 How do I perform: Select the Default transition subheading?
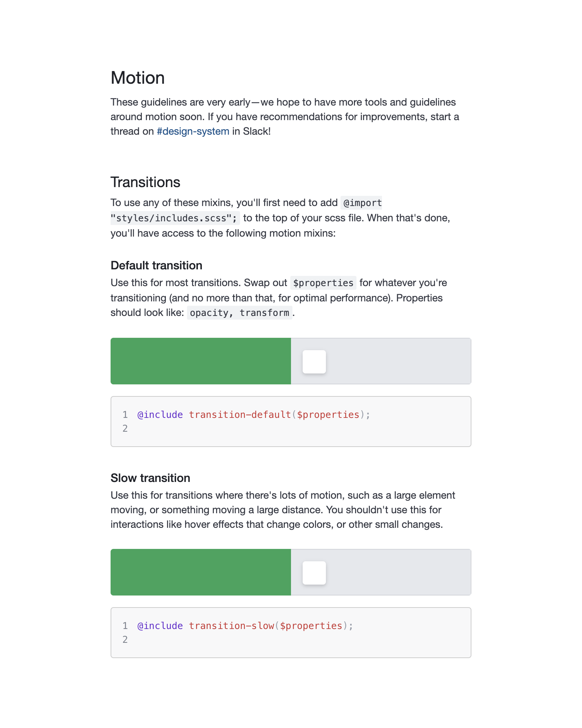pyautogui.click(x=156, y=266)
